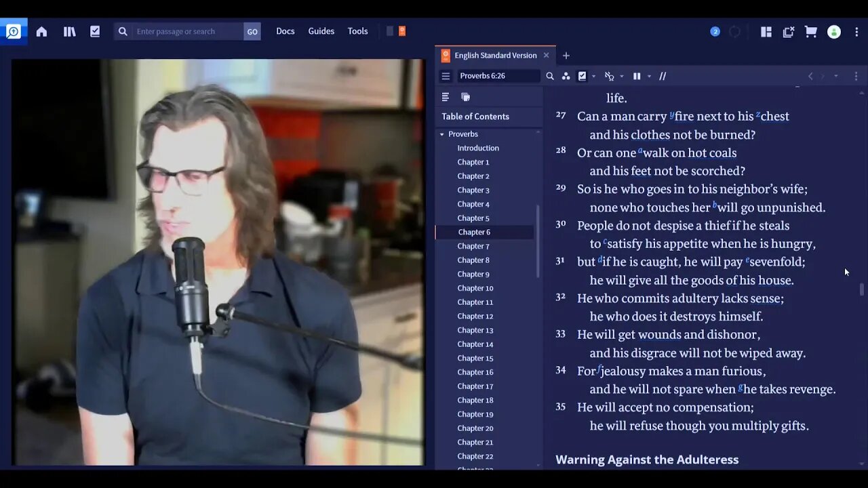Toggle the reading plan checkmark button
Viewport: 868px width, 488px height.
click(x=582, y=76)
